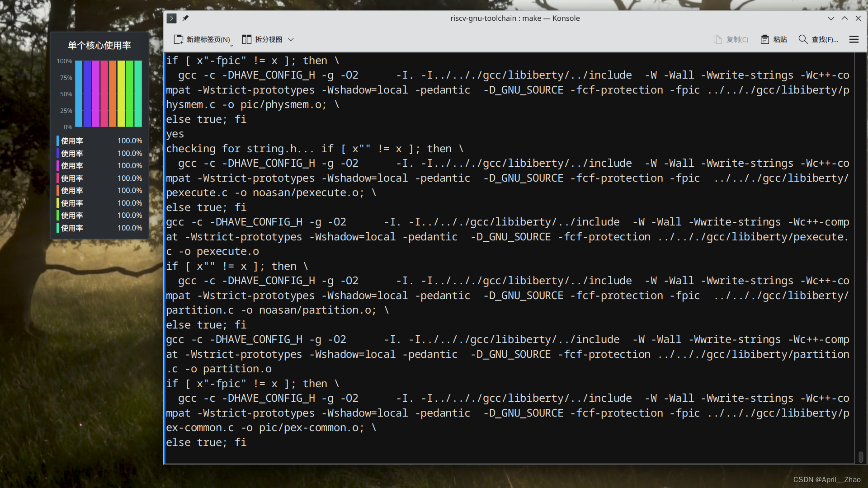The height and width of the screenshot is (488, 868).
Task: Close the Konsole window
Action: [858, 19]
